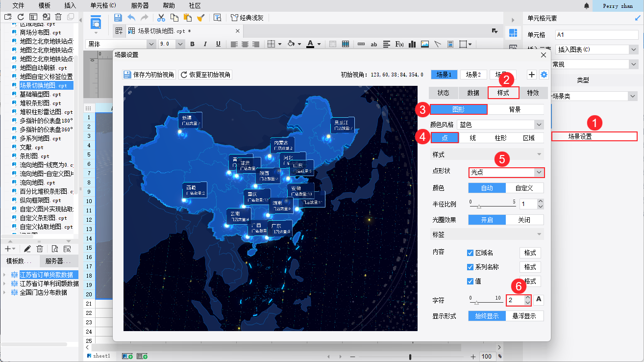Open the 点形状 dropdown showing 光点
Screen dimensions: 644x362
click(506, 173)
